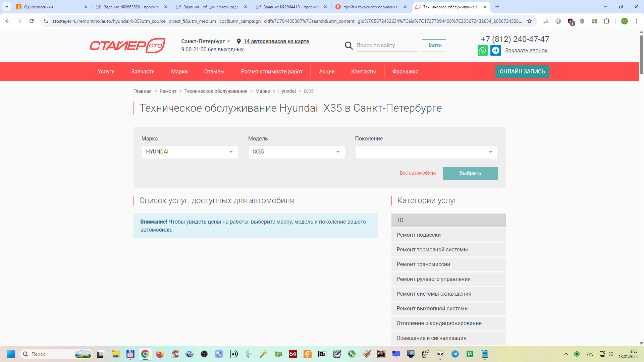The height and width of the screenshot is (362, 644).
Task: Click the STAYER STO logo
Action: (127, 46)
